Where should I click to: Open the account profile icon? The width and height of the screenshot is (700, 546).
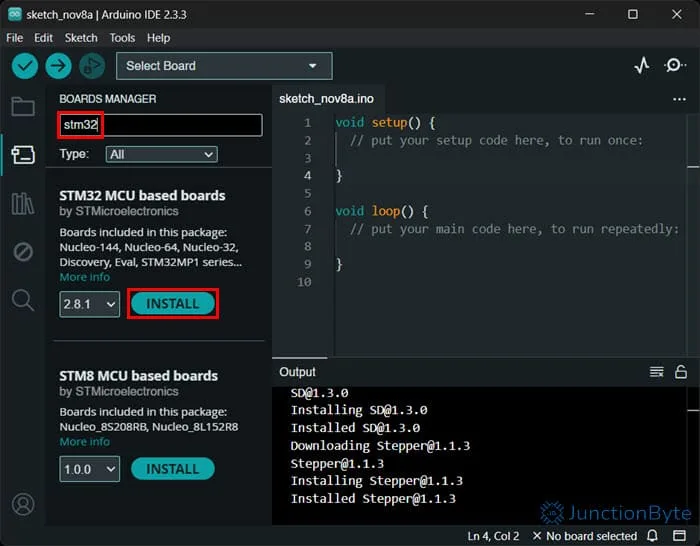coord(23,504)
